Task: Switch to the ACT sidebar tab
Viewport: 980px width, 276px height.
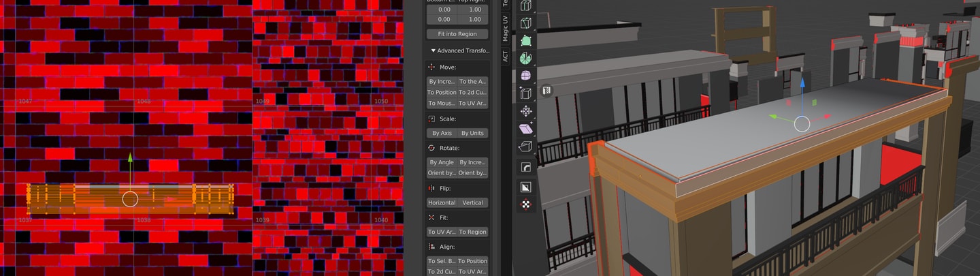Action: pos(505,57)
